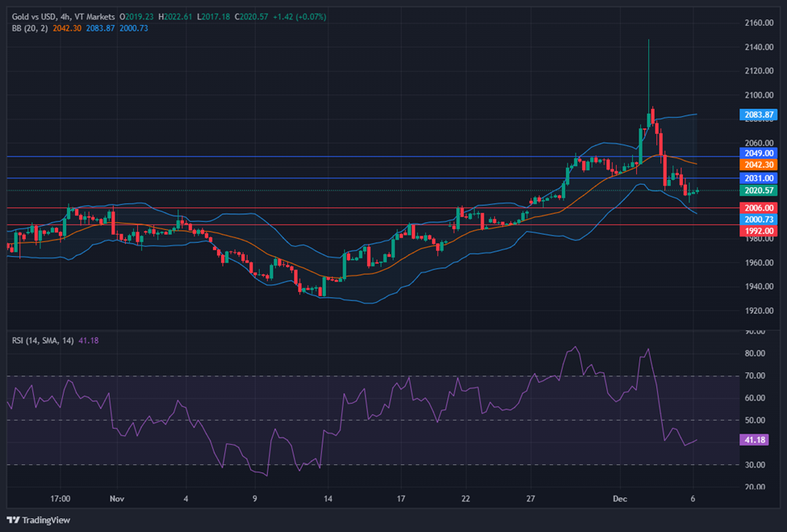Click the red 2006.00 price line tag
Image resolution: width=787 pixels, height=532 pixels.
(x=759, y=207)
